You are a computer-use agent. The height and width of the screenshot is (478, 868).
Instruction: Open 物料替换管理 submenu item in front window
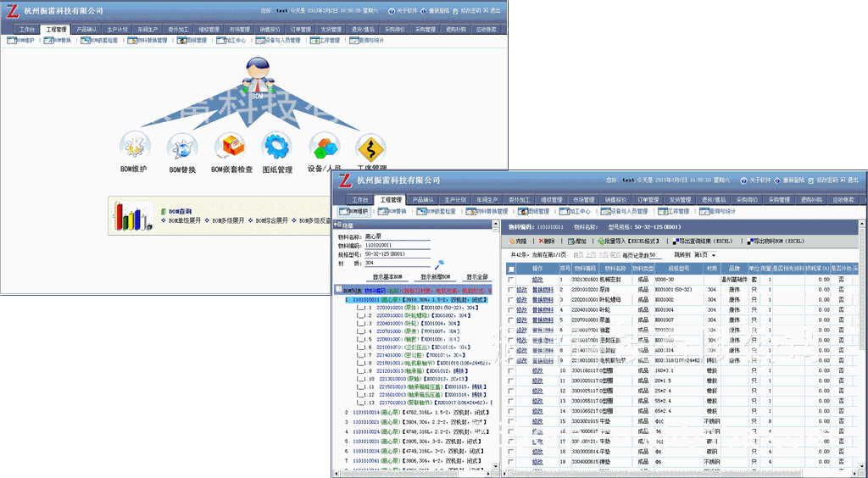tap(487, 211)
